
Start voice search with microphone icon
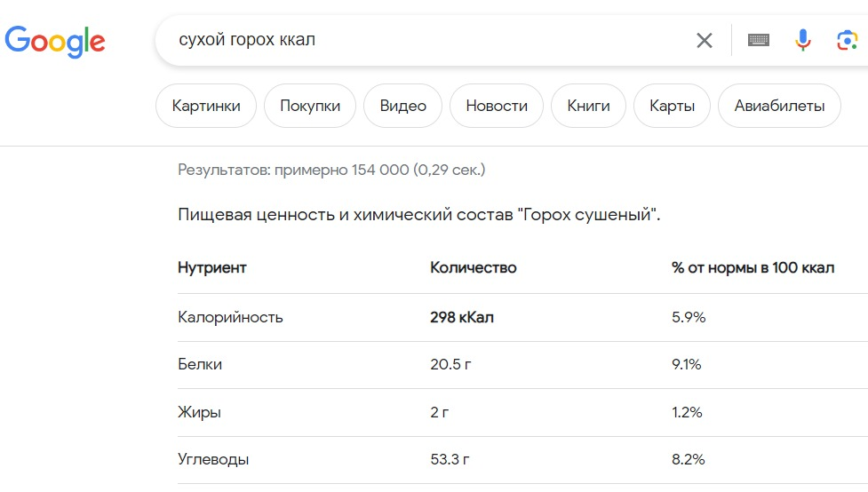tap(803, 41)
